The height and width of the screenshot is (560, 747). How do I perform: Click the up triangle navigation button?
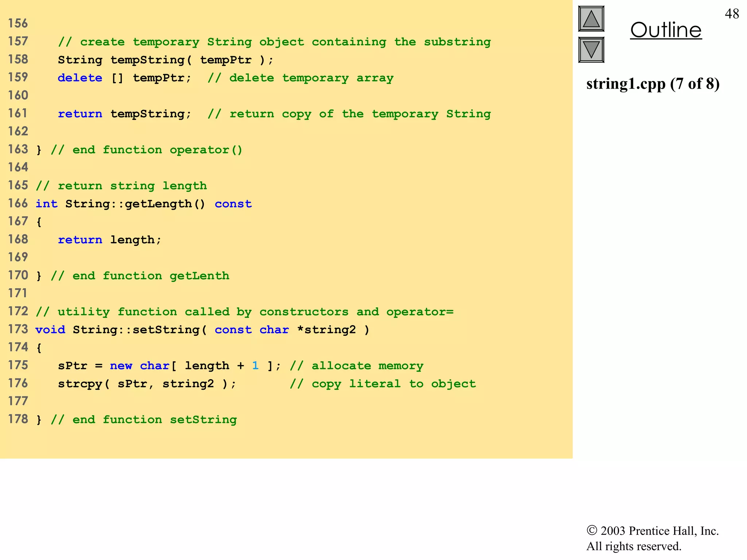[x=591, y=19]
